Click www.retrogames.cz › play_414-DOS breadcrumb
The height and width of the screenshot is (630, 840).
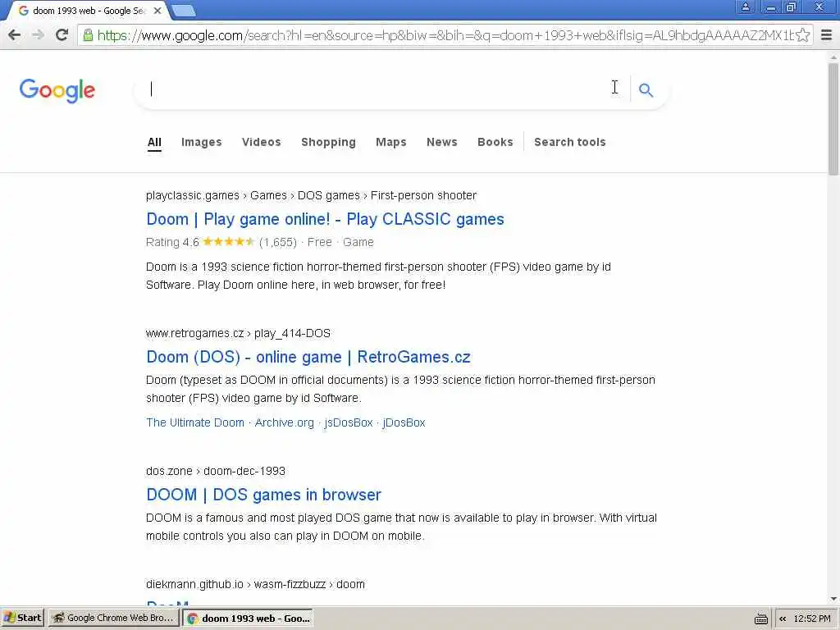238,333
